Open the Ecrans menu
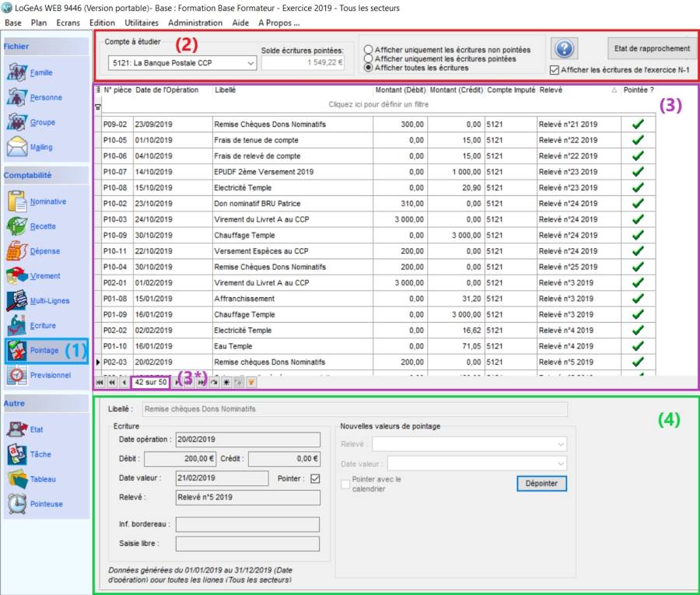Screen dimensions: 700x595 (x=68, y=23)
